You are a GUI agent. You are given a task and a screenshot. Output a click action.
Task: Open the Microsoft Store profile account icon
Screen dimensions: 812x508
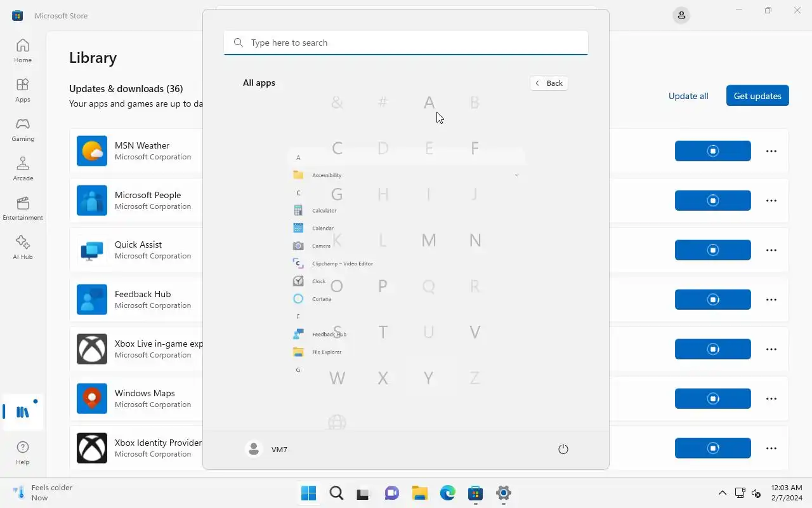681,15
